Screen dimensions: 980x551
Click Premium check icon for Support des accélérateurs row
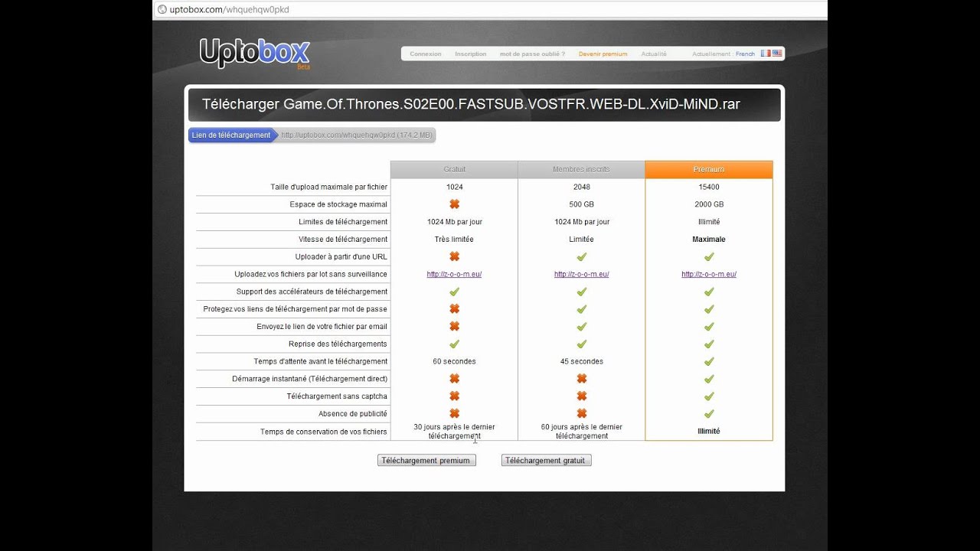[x=709, y=292]
